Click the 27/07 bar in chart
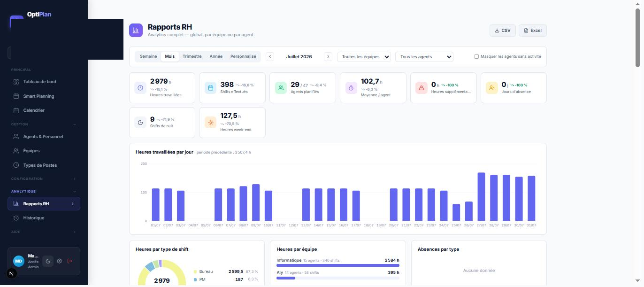 481,197
